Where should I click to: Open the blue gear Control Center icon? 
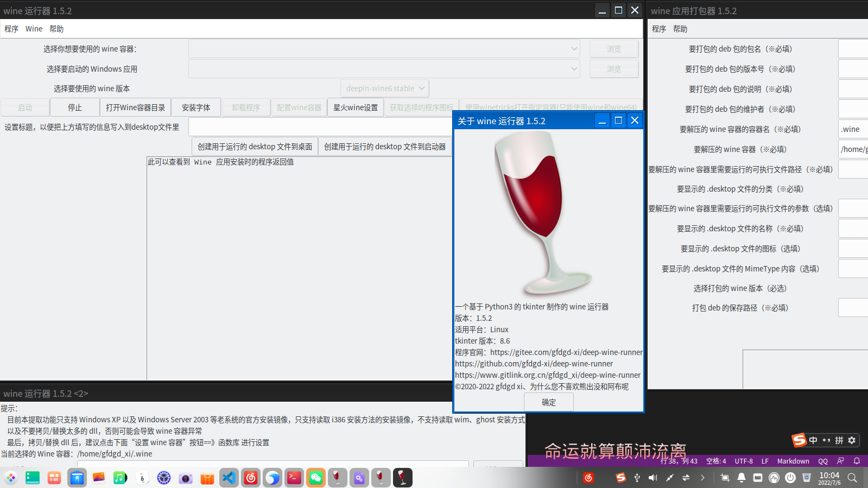click(164, 478)
